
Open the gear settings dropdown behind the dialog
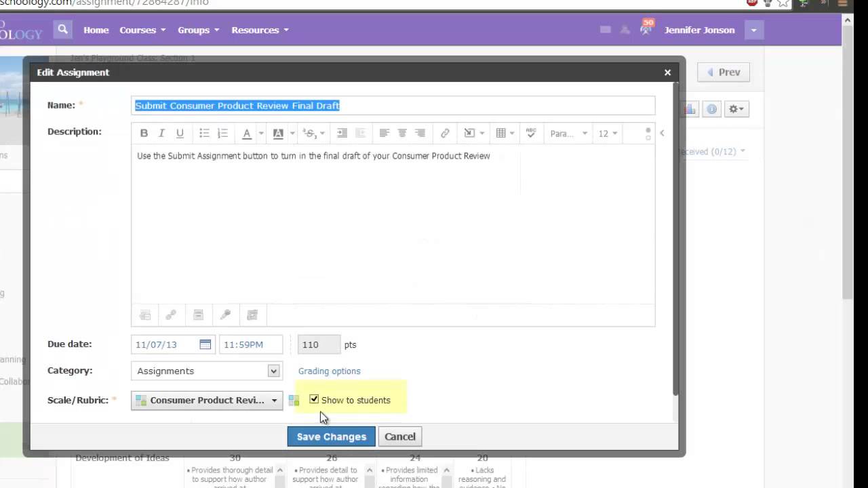[736, 109]
